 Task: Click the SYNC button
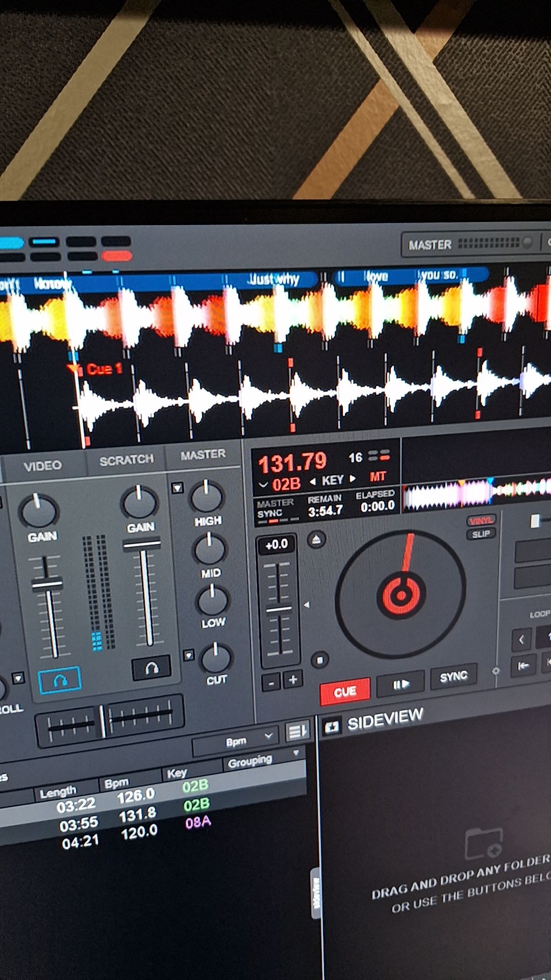454,677
